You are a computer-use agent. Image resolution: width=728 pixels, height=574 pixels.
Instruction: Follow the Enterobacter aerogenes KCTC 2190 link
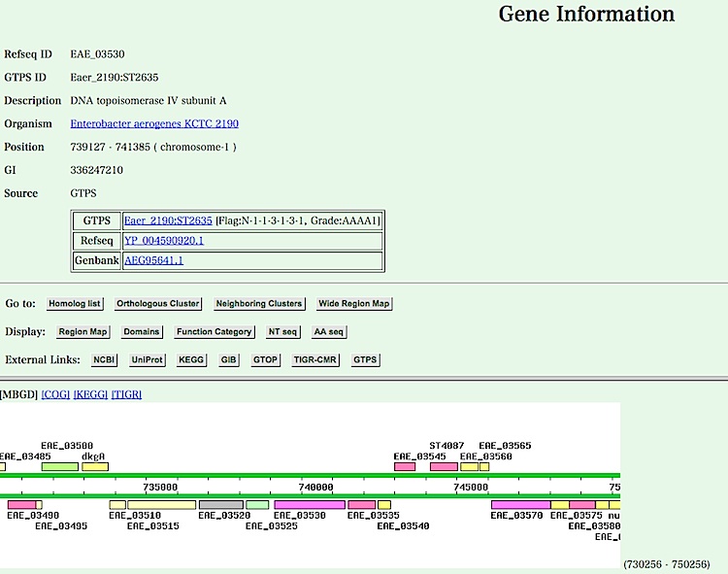[x=154, y=124]
